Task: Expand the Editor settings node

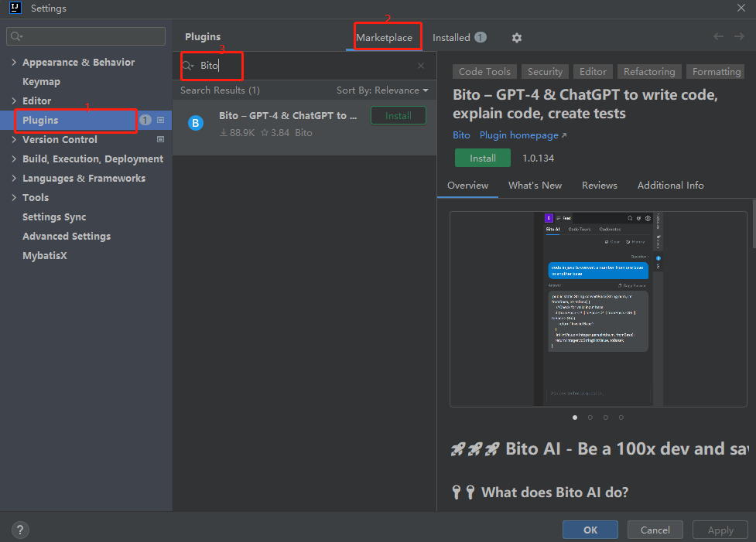Action: 13,101
